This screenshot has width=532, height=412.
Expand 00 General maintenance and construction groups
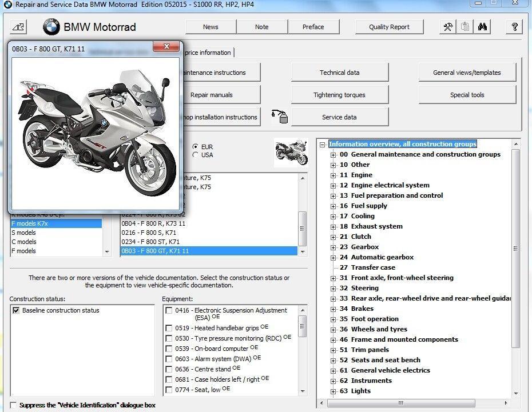333,155
